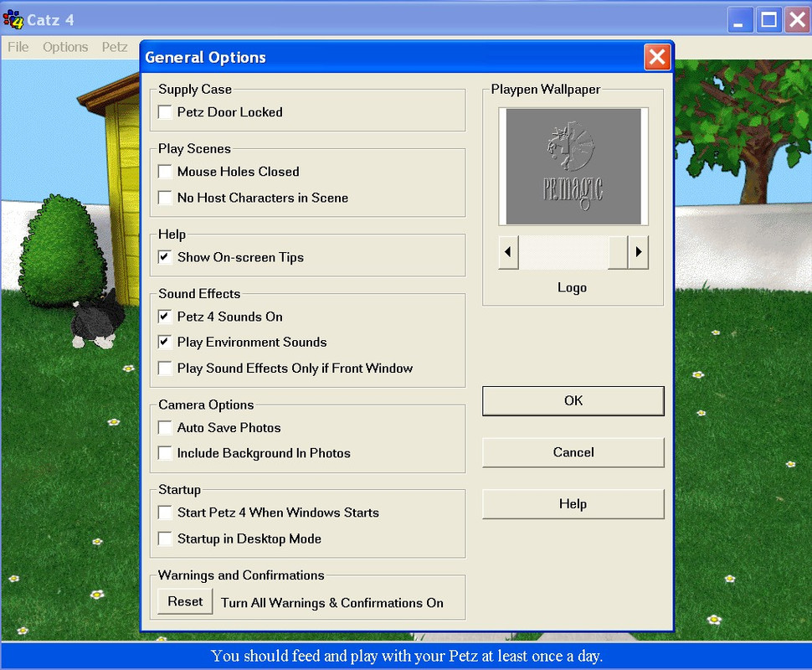This screenshot has height=670, width=812.
Task: Enable Play Sound Effects Only if Front Window
Action: (165, 368)
